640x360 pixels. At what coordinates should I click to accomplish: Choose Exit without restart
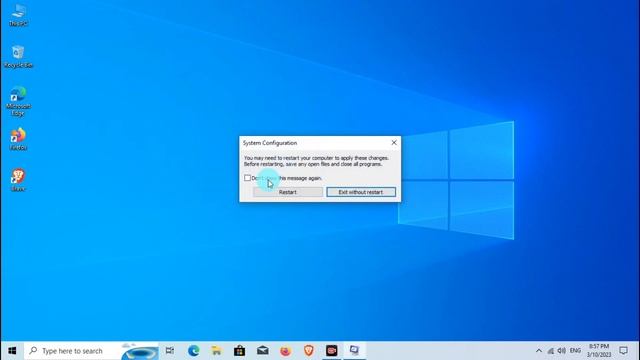point(361,192)
